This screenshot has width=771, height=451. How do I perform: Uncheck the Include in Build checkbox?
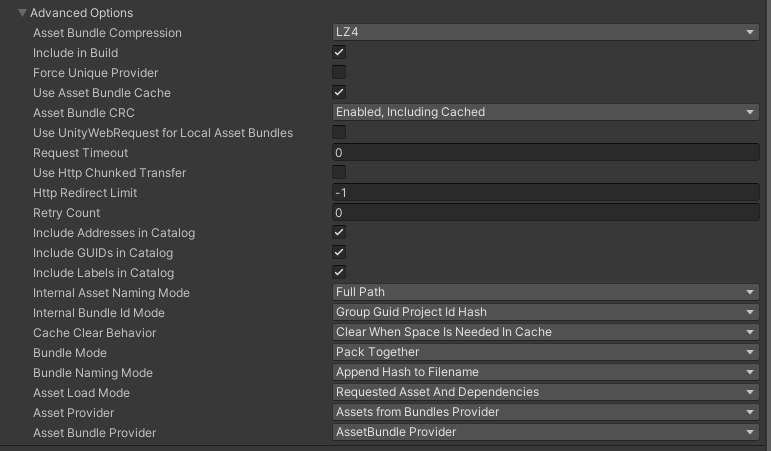339,53
